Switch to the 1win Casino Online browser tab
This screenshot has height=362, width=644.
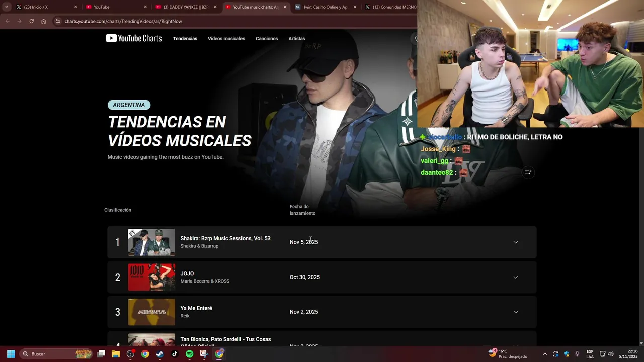pyautogui.click(x=325, y=7)
